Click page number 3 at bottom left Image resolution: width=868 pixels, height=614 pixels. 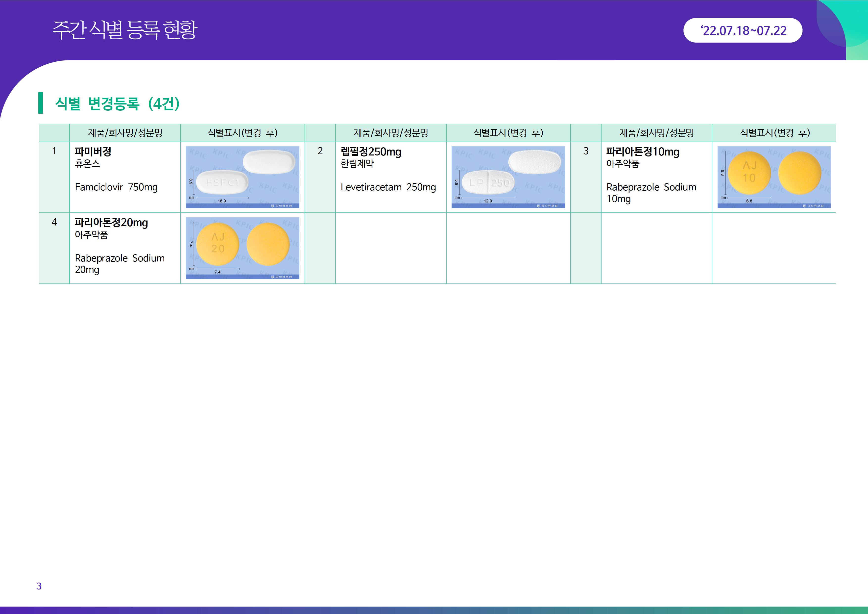(x=39, y=586)
